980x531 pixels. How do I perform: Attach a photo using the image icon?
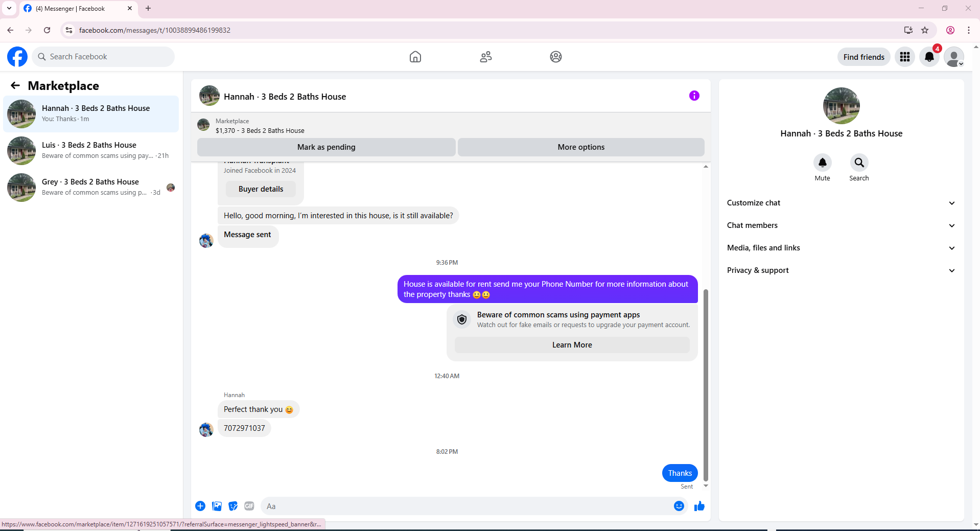pyautogui.click(x=217, y=506)
